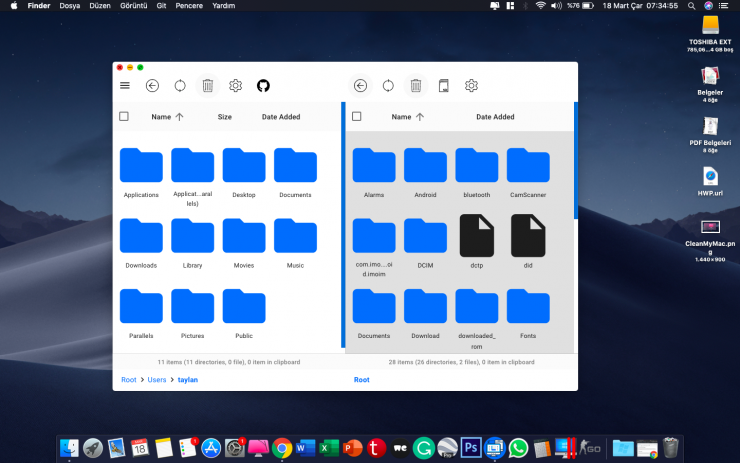Click Spotlight search in menu bar
Viewport: 740px width, 463px height.
(691, 6)
